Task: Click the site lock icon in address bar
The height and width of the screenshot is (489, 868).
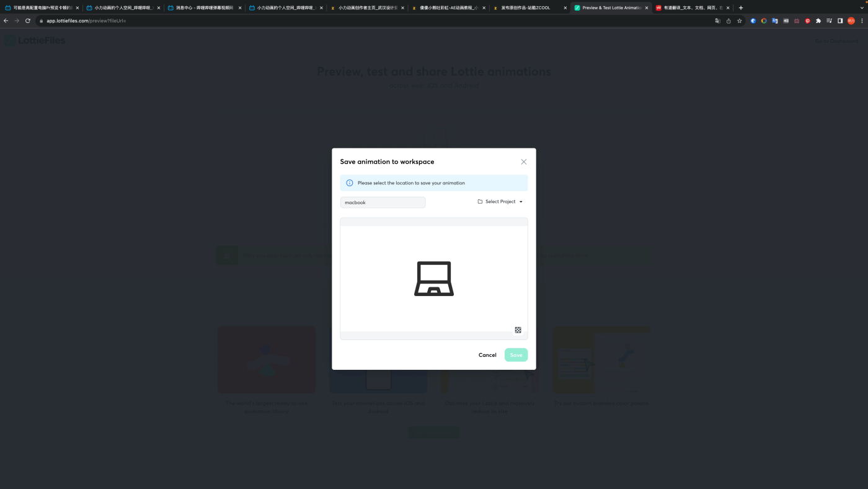Action: [x=42, y=20]
